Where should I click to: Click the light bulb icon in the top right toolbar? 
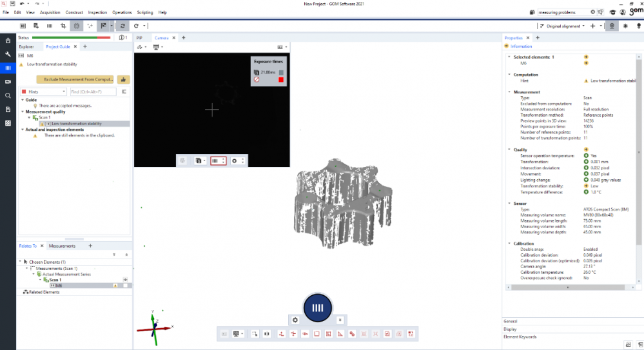639,26
